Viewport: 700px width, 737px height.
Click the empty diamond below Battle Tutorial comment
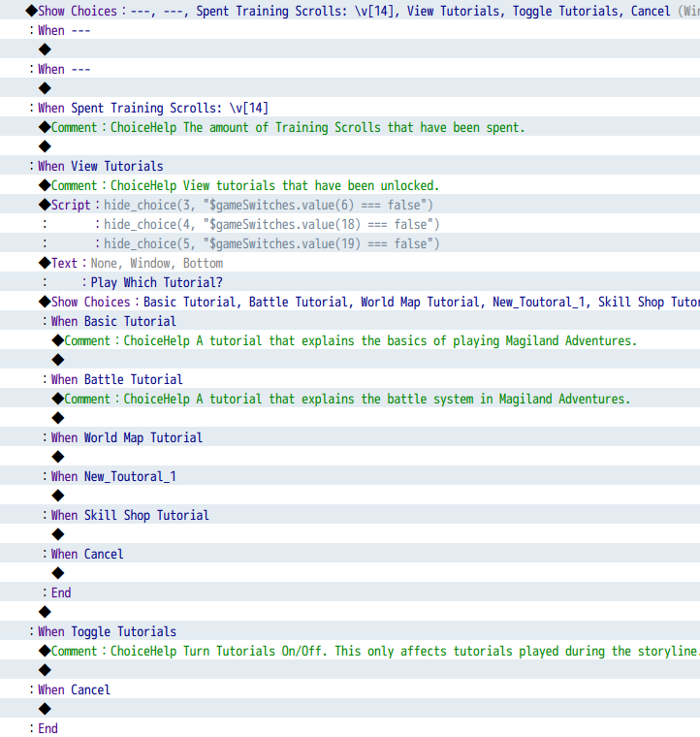(58, 418)
